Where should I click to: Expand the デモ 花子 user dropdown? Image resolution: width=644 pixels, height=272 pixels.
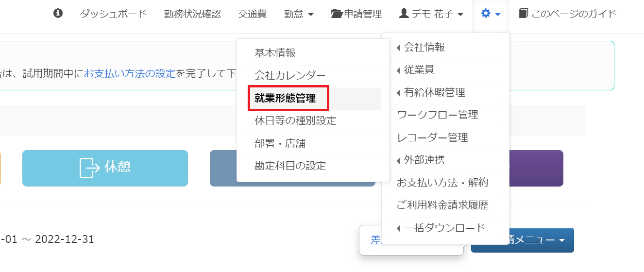pos(431,14)
